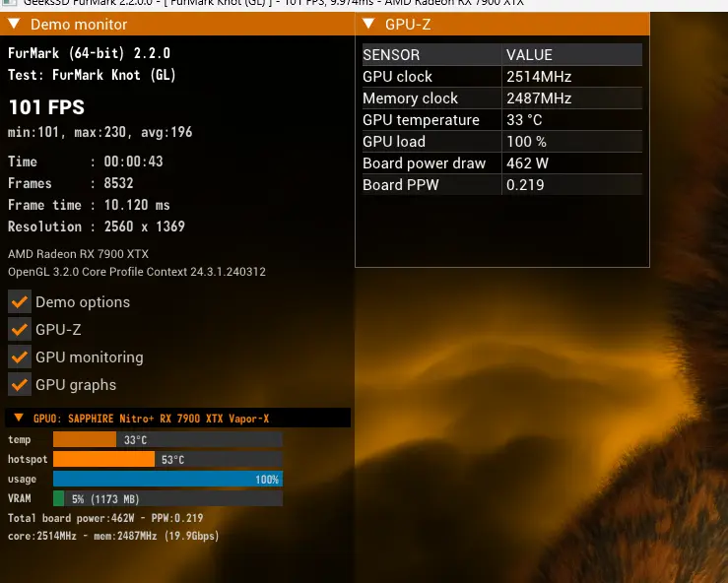Select the 2514MHz GPU clock value
The image size is (728, 583).
539,77
